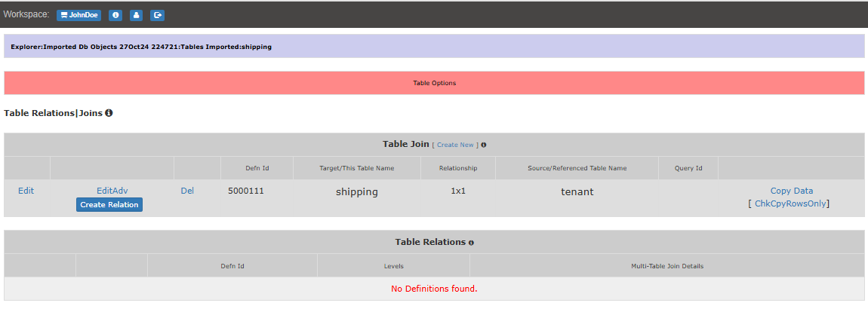Open the user profile icon button
The width and height of the screenshot is (868, 312).
136,16
